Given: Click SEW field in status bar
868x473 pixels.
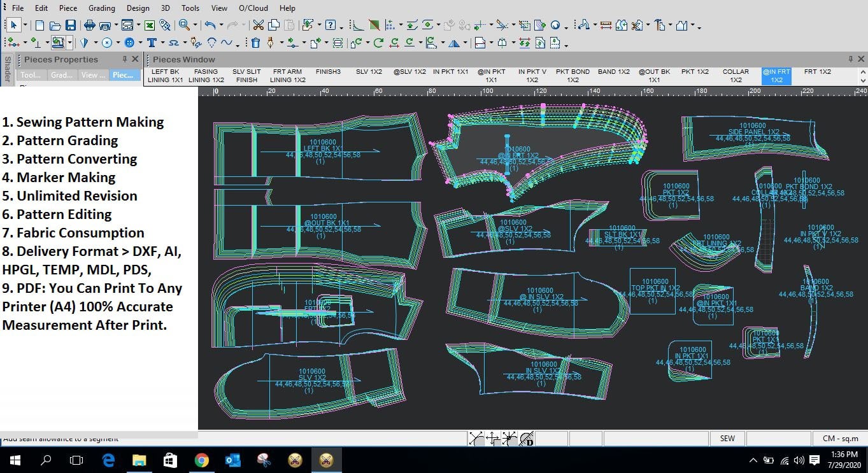Looking at the screenshot, I should [727, 439].
